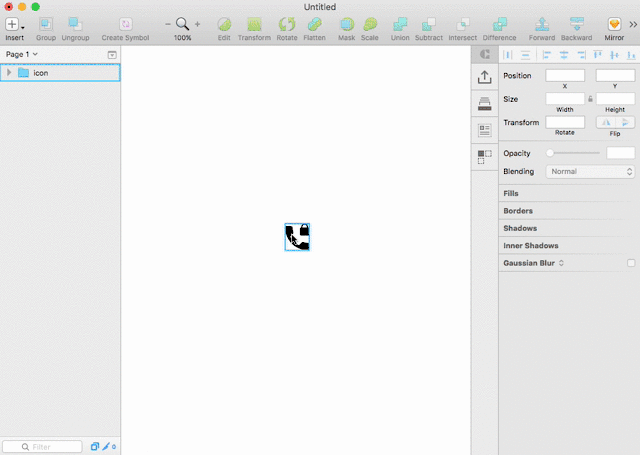Click the export upload icon in the side strip
Screen dimensions: 640x455
(x=484, y=77)
